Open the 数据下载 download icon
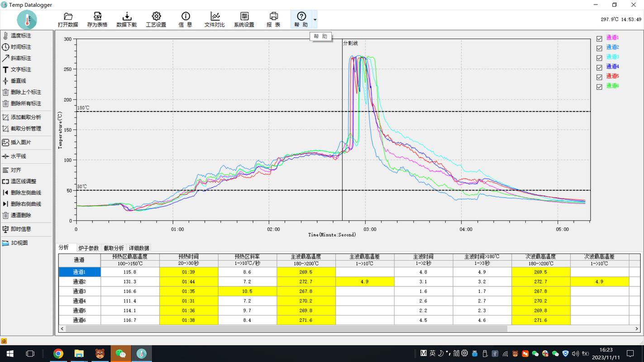Screen dimensions: 644x362 tap(127, 19)
